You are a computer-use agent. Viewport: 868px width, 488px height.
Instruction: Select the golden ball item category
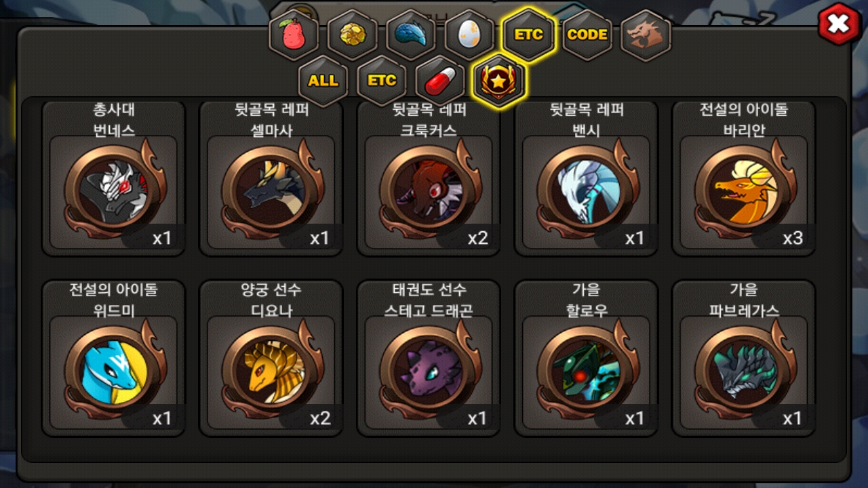(x=353, y=35)
